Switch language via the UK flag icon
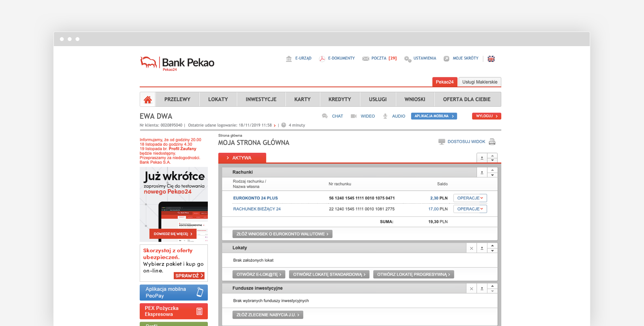644x326 pixels. point(491,59)
